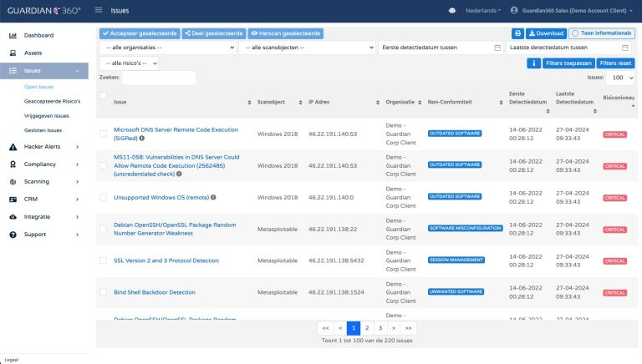The image size is (642, 364).
Task: Select Gesloten Issues submenu item
Action: [x=43, y=130]
